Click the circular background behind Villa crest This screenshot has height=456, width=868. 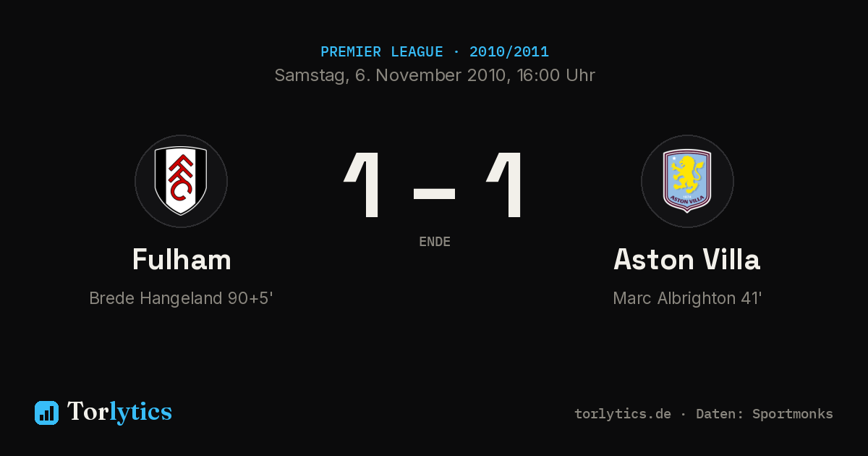[x=687, y=181]
